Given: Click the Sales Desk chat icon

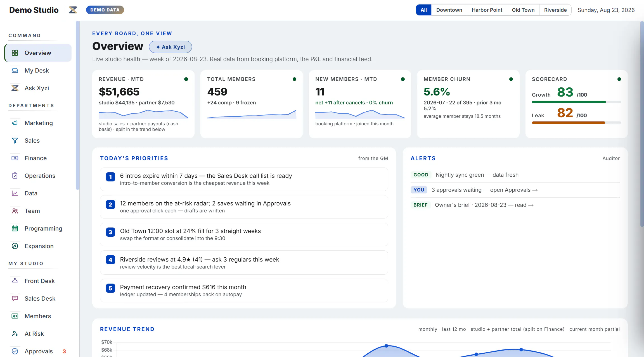Looking at the screenshot, I should point(15,298).
